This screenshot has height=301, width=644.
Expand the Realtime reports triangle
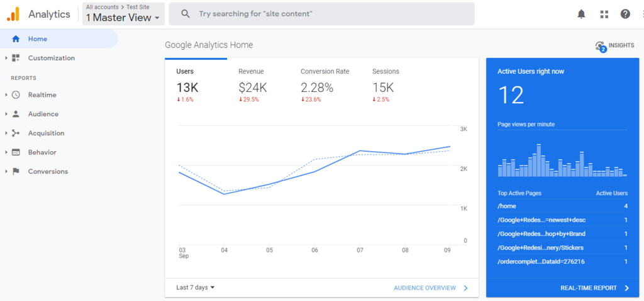(6, 95)
